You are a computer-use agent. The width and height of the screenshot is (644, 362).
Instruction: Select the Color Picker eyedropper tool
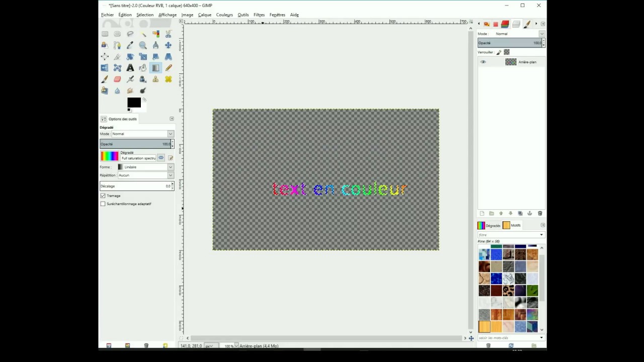click(130, 45)
